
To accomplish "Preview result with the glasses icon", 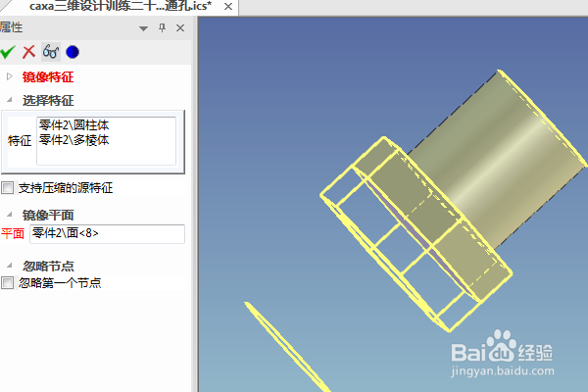I will 51,52.
